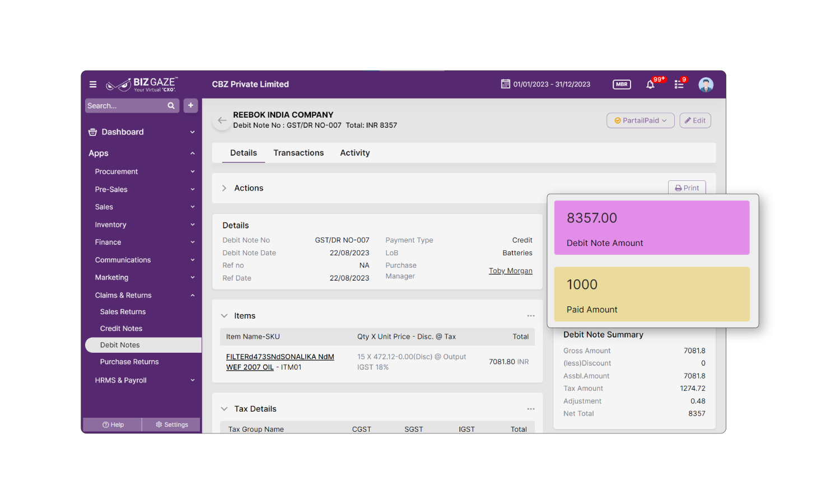Click the CBZ Private Limited title

(250, 85)
